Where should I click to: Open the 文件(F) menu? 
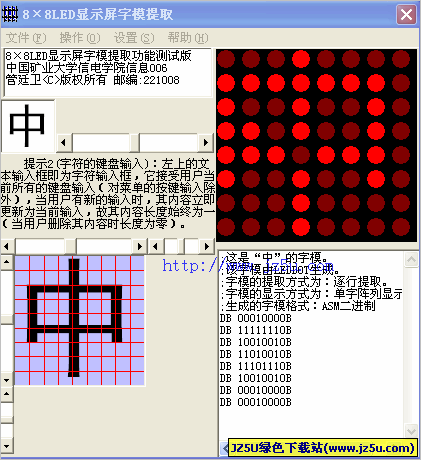coord(26,38)
